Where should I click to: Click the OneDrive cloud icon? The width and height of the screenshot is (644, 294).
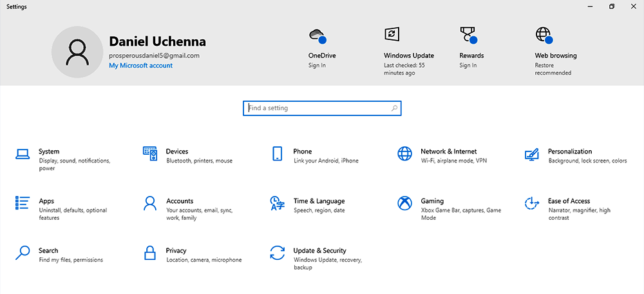317,35
